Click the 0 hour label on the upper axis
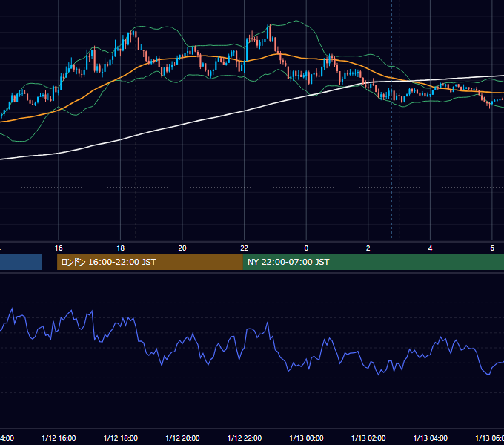Viewport: 504px width, 445px height. 306,248
